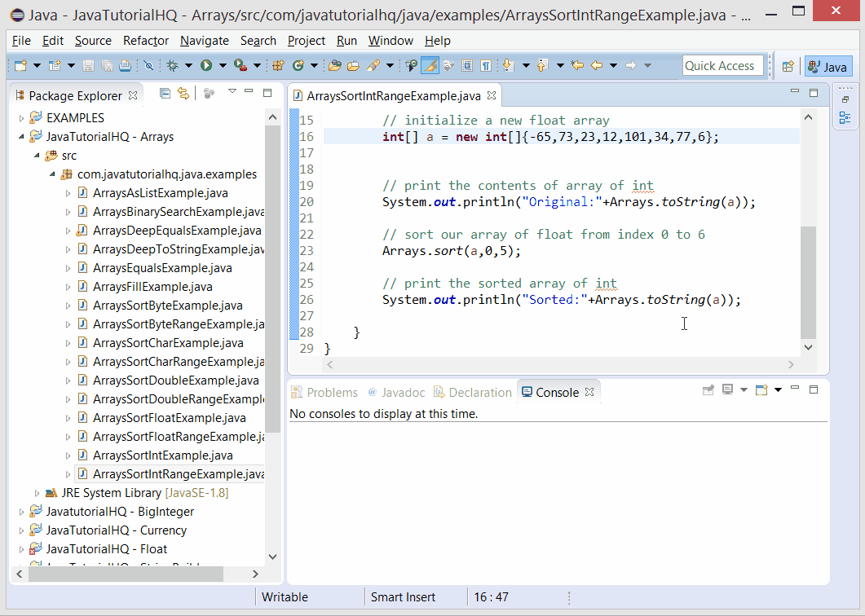Open Package Explorer View Menu triangle

232,91
